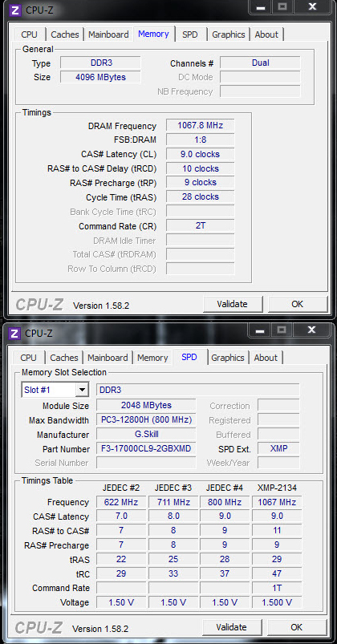Open the Caches tab in the Memory window
The width and height of the screenshot is (337, 644).
(65, 34)
